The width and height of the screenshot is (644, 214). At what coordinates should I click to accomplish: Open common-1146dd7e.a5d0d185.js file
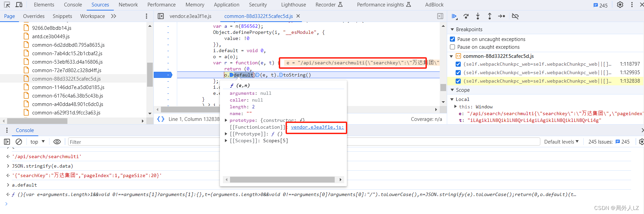click(x=68, y=87)
